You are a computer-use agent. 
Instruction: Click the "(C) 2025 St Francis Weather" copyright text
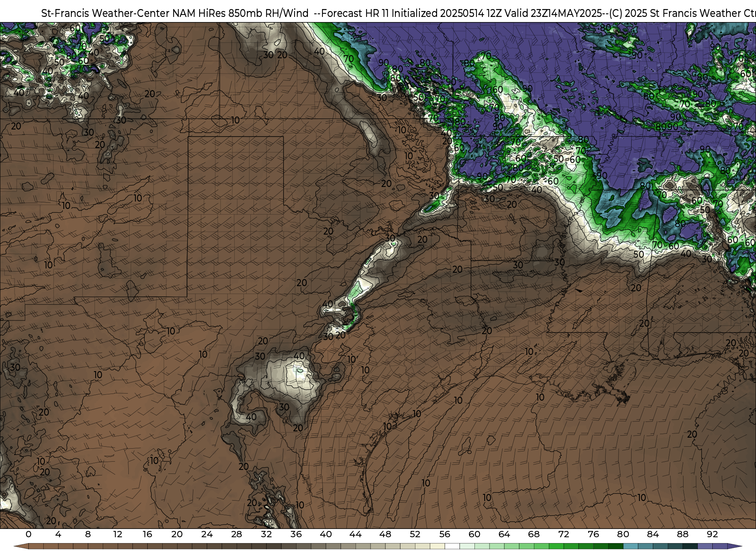[675, 13]
